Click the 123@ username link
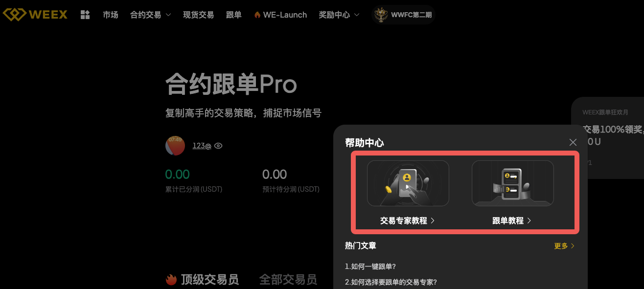 (x=202, y=146)
